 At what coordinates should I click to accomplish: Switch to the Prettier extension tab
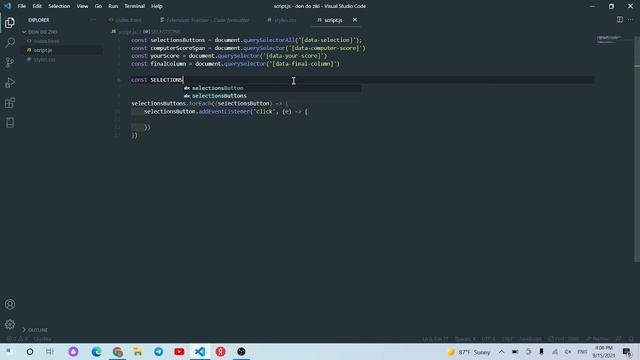tap(205, 20)
